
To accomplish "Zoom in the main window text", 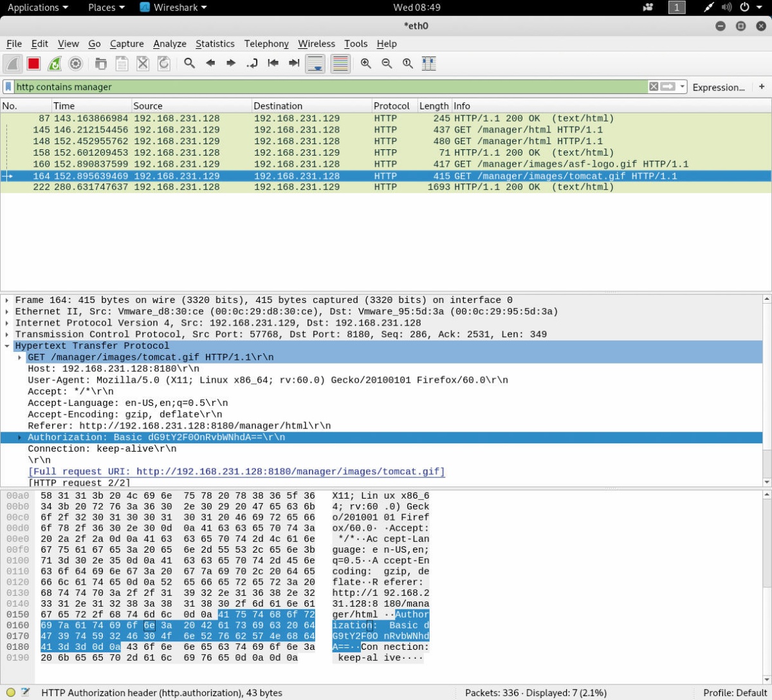I will [366, 63].
